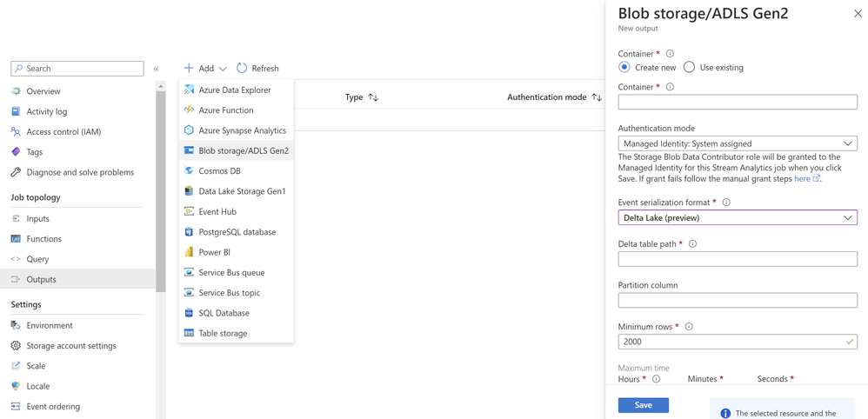Image resolution: width=868 pixels, height=419 pixels.
Task: Click the Scale icon in sidebar
Action: pyautogui.click(x=16, y=366)
